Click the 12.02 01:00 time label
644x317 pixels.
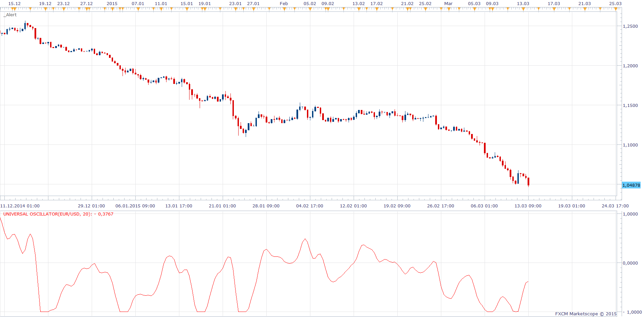coord(353,206)
